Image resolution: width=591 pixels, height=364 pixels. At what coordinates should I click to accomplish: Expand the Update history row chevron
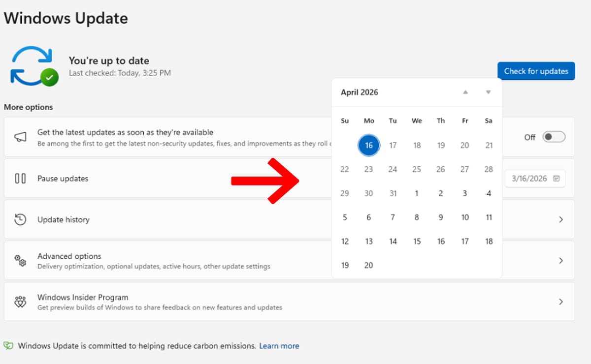560,220
